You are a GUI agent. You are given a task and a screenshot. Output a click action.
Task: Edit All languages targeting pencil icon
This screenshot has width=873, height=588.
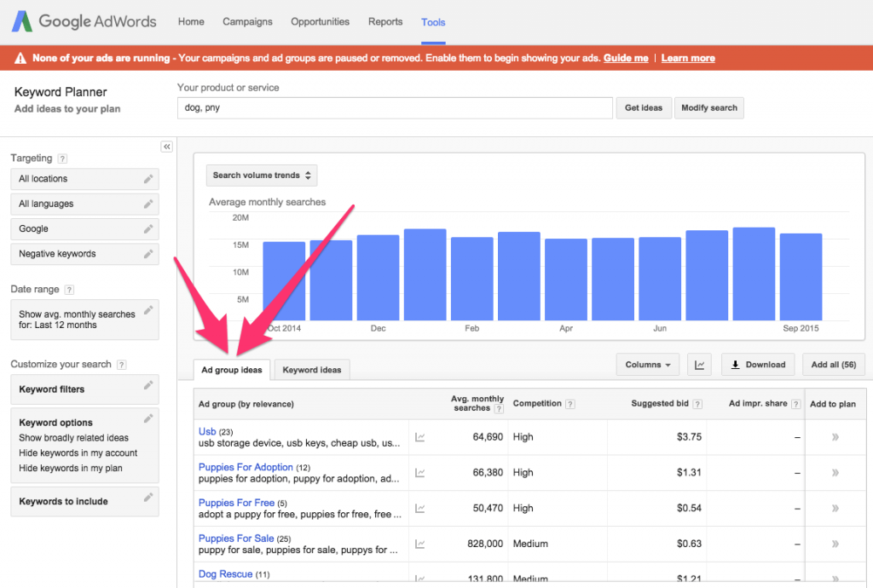point(148,205)
